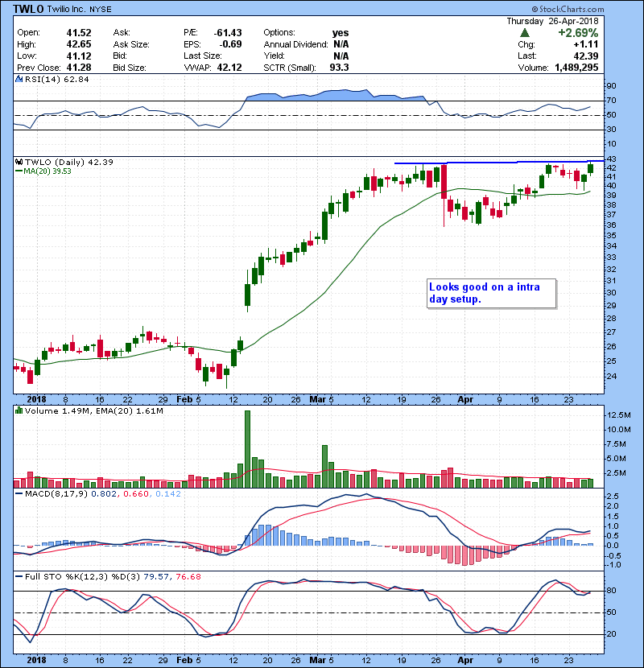Click the NYSE exchange label
This screenshot has width=644, height=668.
point(101,10)
